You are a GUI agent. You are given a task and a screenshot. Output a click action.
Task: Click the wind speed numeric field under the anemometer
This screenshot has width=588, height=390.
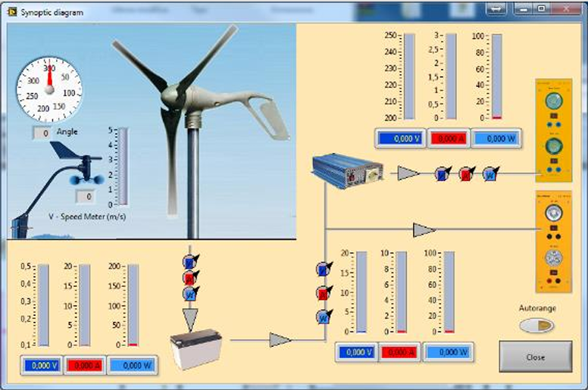[85, 197]
